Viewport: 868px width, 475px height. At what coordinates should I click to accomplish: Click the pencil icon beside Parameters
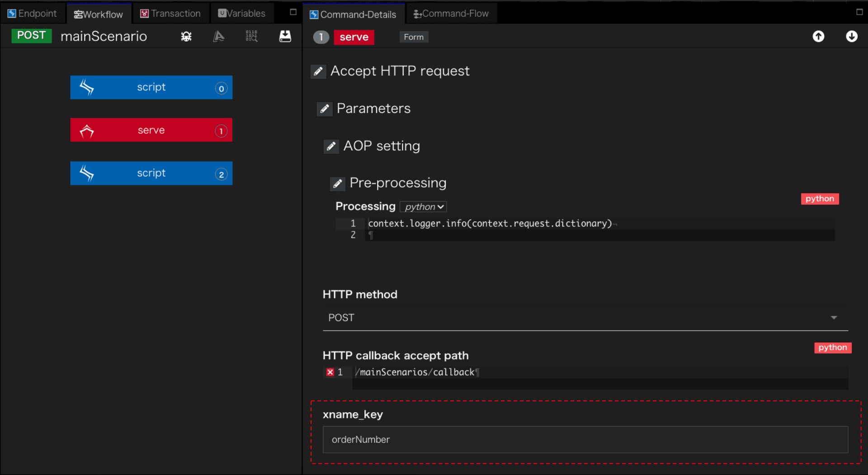click(x=325, y=109)
